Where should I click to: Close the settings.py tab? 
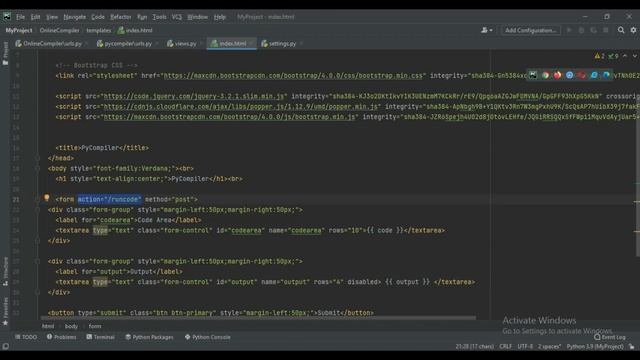[x=301, y=43]
